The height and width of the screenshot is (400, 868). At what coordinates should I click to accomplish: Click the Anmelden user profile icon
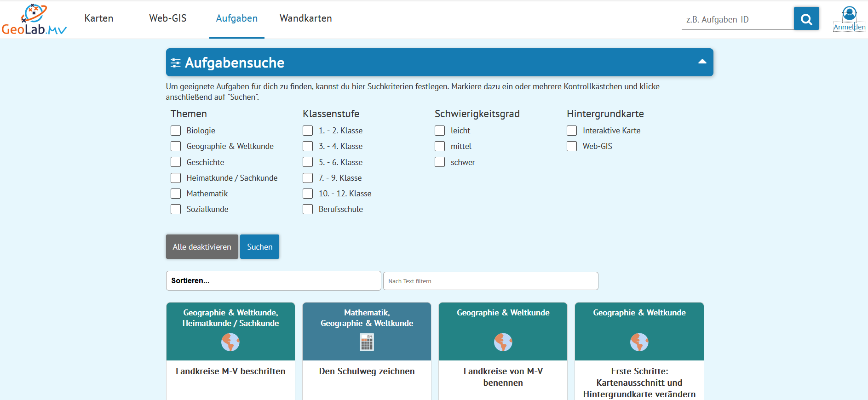tap(849, 13)
